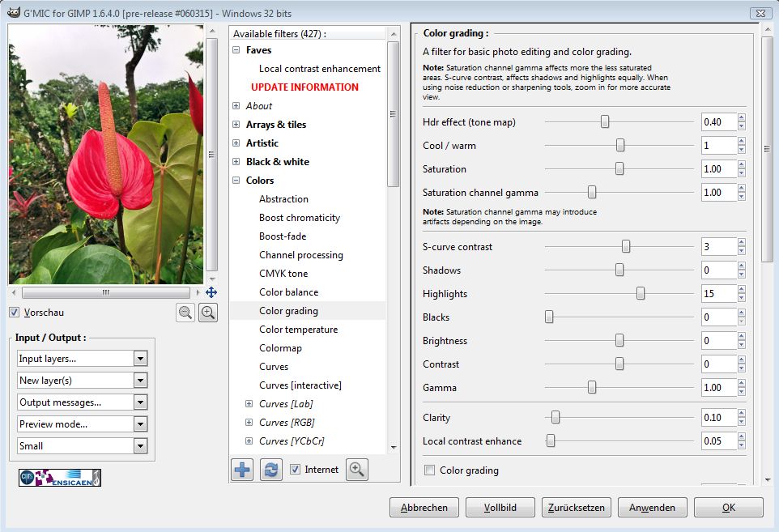The height and width of the screenshot is (532, 779).
Task: Expand the Curves [YCbCr] folder
Action: tap(249, 441)
